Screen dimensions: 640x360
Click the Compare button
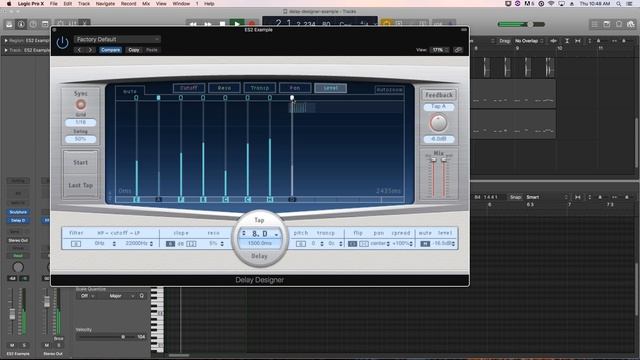coord(110,50)
